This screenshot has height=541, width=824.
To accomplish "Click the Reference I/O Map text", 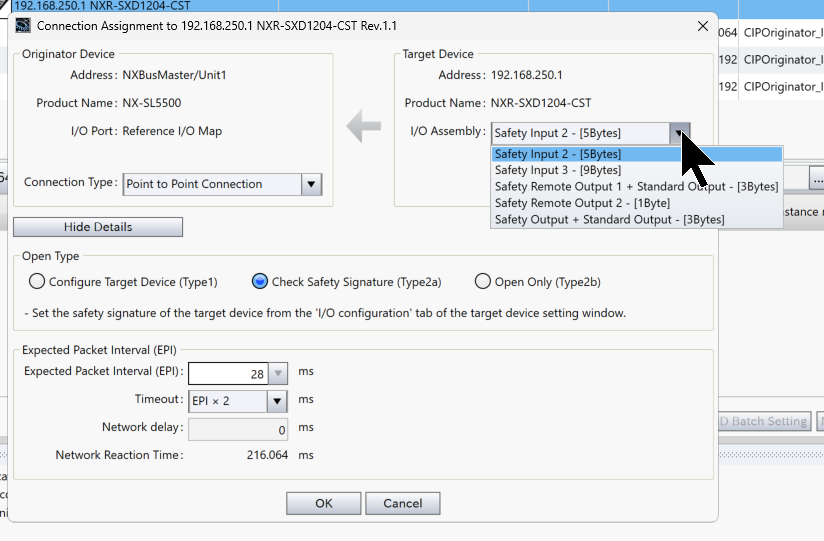I will [x=172, y=131].
